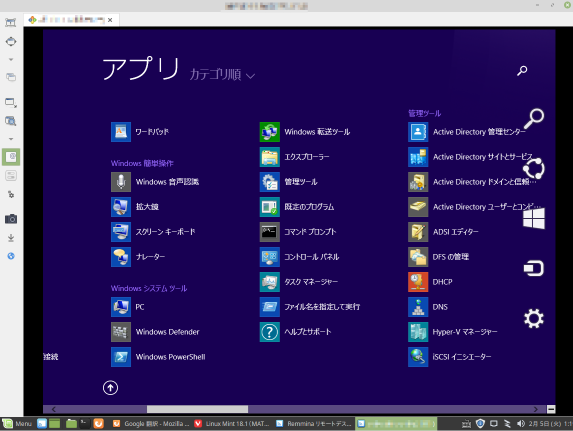573x431 pixels.
Task: Click up arrow to return to Start
Action: [x=110, y=388]
